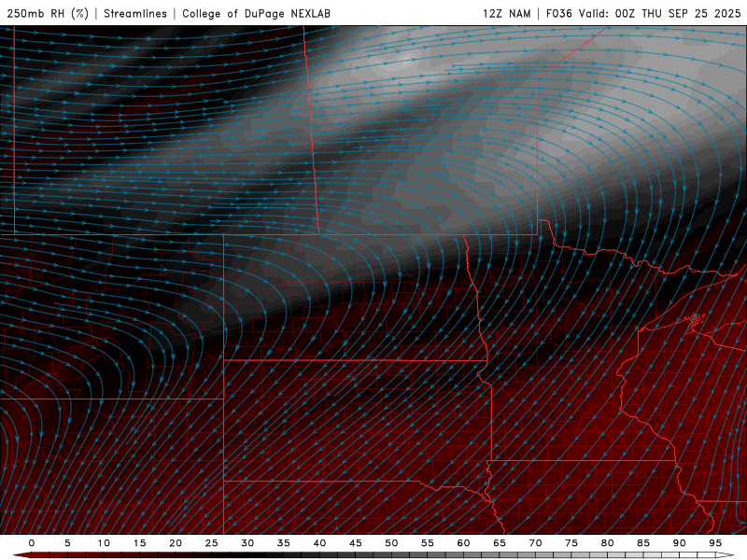Click the "Valid: 00Z THU SEP 25 2025" text
Image resolution: width=747 pixels, height=560 pixels.
point(660,13)
